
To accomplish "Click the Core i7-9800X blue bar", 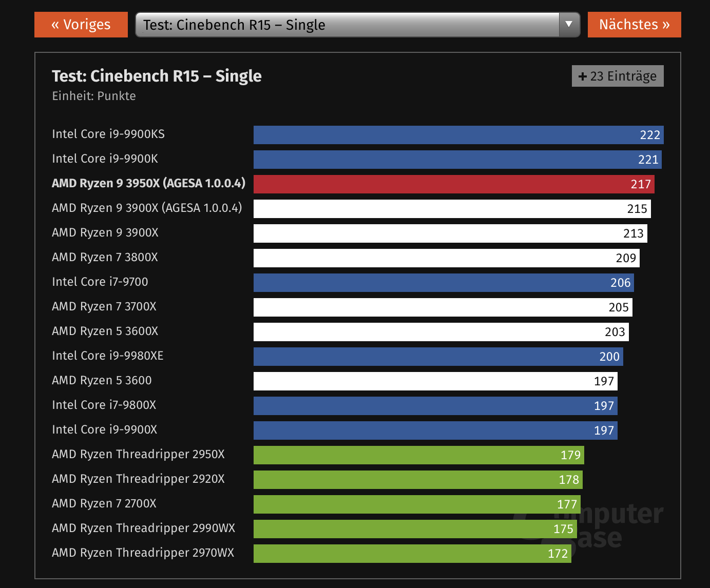I will tap(435, 406).
